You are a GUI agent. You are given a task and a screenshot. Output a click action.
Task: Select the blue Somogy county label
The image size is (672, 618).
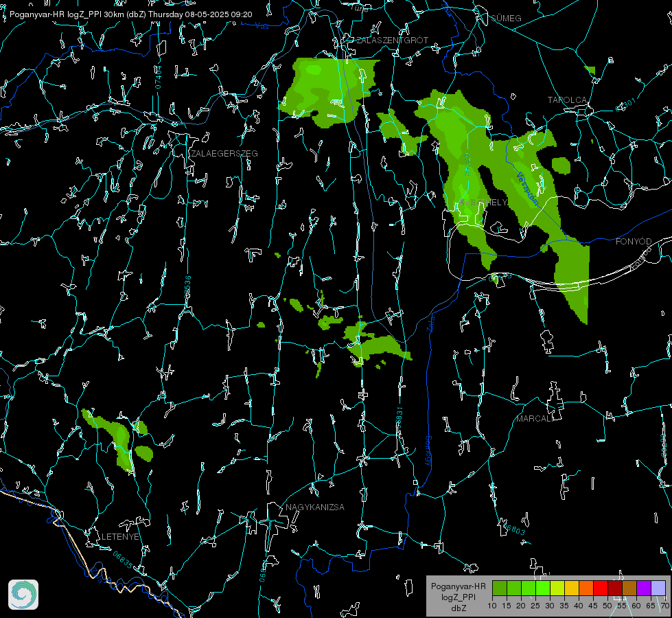[x=428, y=451]
